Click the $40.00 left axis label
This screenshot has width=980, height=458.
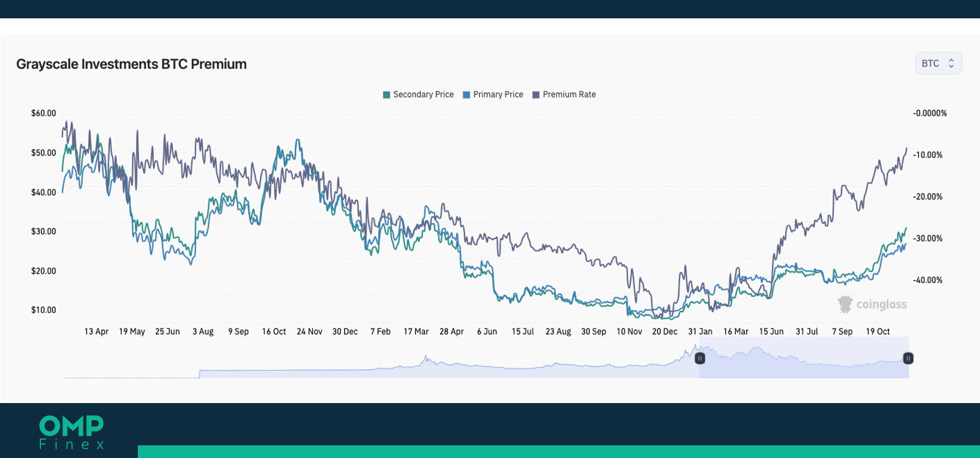coord(44,192)
